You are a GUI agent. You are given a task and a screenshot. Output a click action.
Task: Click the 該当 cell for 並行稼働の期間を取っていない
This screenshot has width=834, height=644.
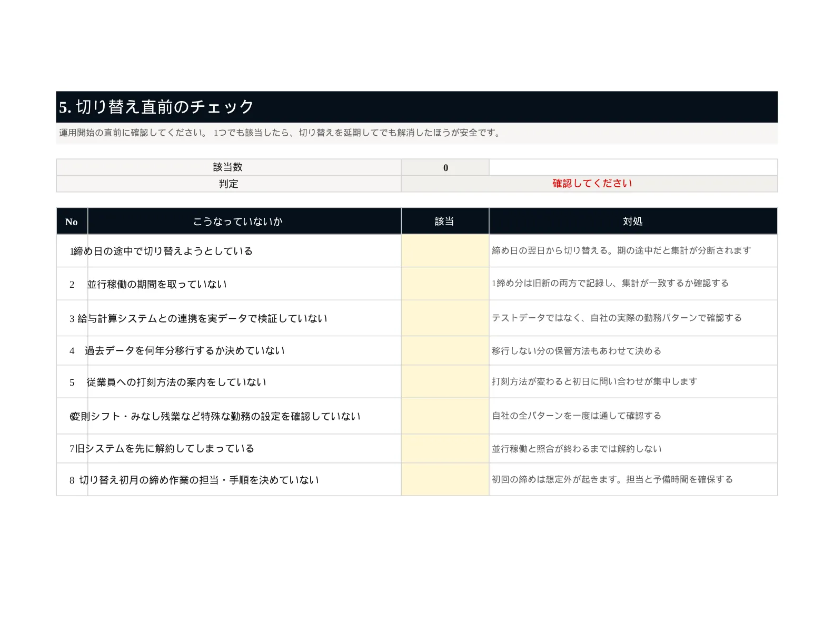(x=445, y=284)
